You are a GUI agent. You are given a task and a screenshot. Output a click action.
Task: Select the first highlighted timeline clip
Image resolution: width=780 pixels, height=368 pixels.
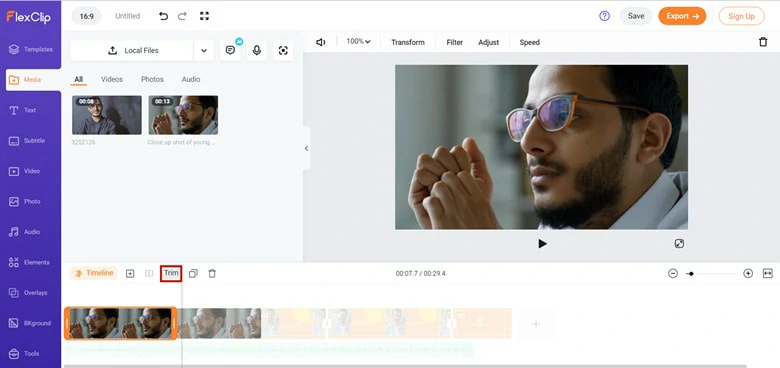(x=120, y=323)
